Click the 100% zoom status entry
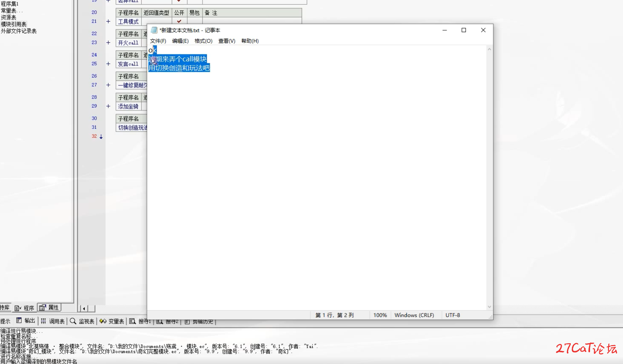 point(380,315)
